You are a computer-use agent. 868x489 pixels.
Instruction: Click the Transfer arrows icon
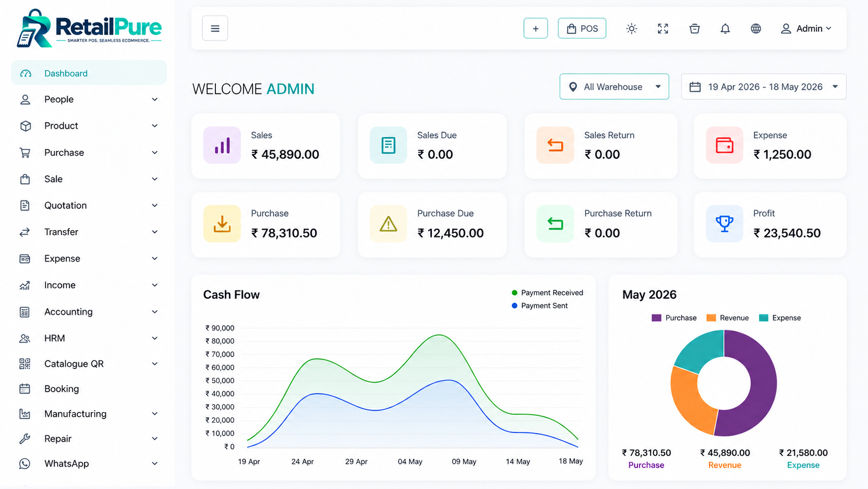click(25, 232)
